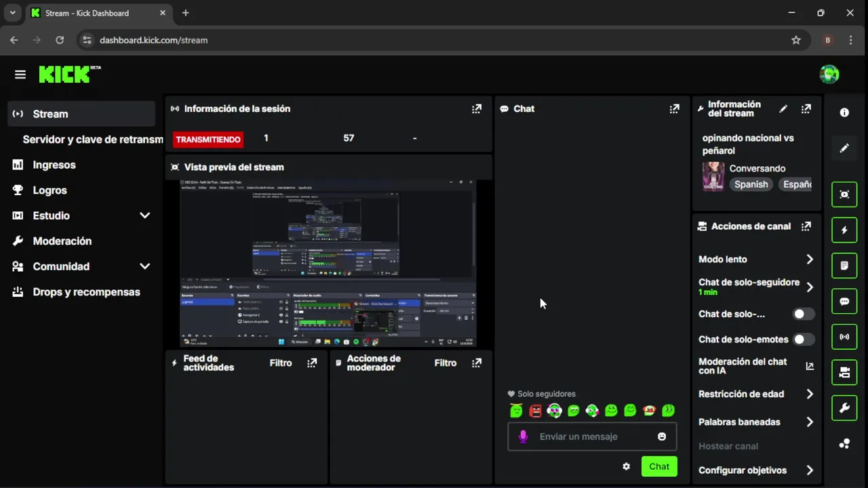The image size is (868, 488).
Task: Click the Kick logo
Action: point(69,74)
